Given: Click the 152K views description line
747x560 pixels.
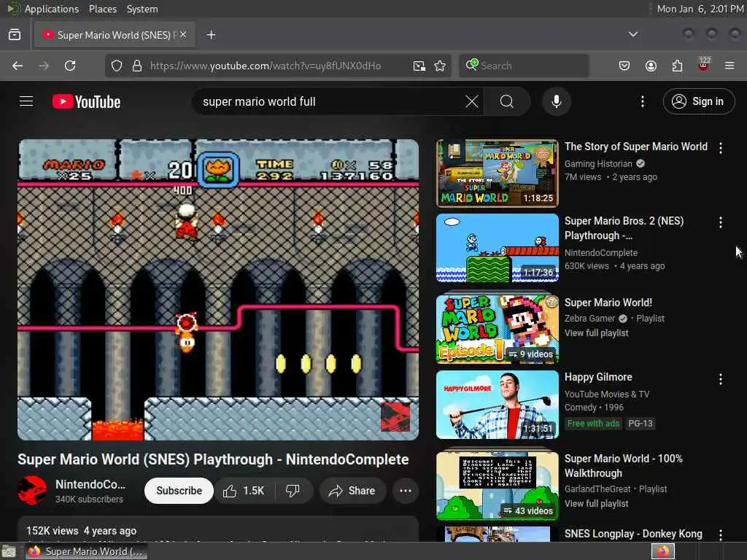Looking at the screenshot, I should [82, 531].
